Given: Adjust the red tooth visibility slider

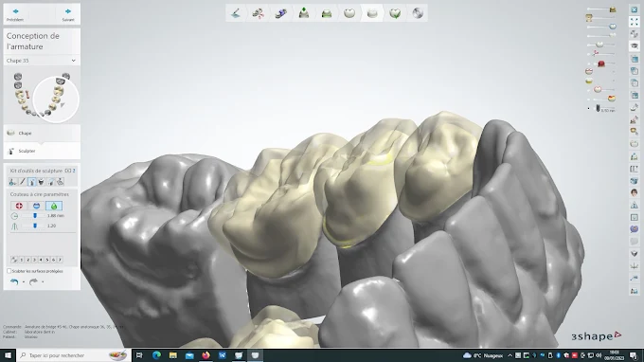Looking at the screenshot, I should (601, 63).
